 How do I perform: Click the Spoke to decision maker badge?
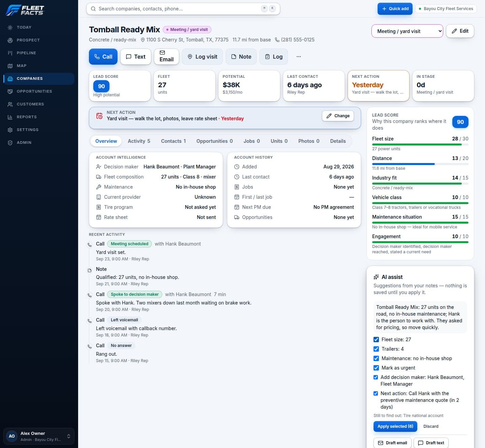click(x=135, y=294)
